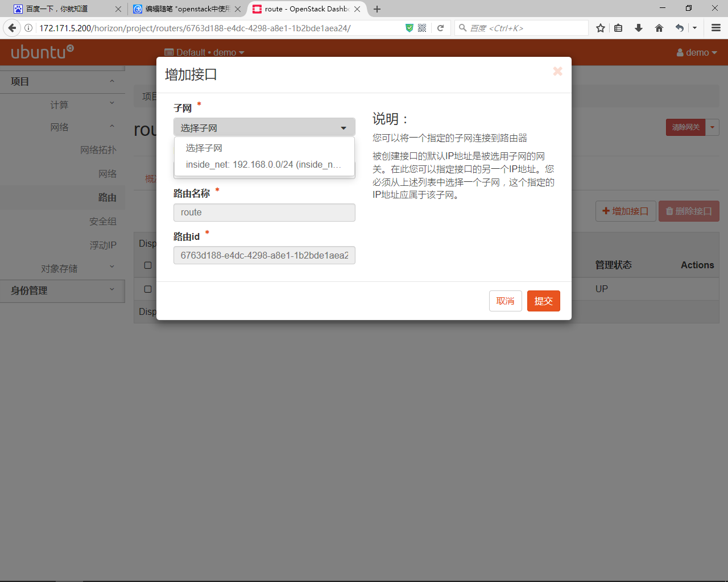The height and width of the screenshot is (582, 728).
Task: Close the openstack blog editing tab
Action: pyautogui.click(x=238, y=9)
